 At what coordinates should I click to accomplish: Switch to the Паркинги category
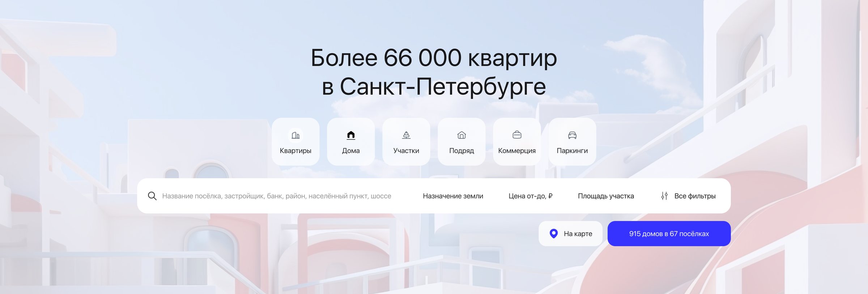tap(572, 142)
